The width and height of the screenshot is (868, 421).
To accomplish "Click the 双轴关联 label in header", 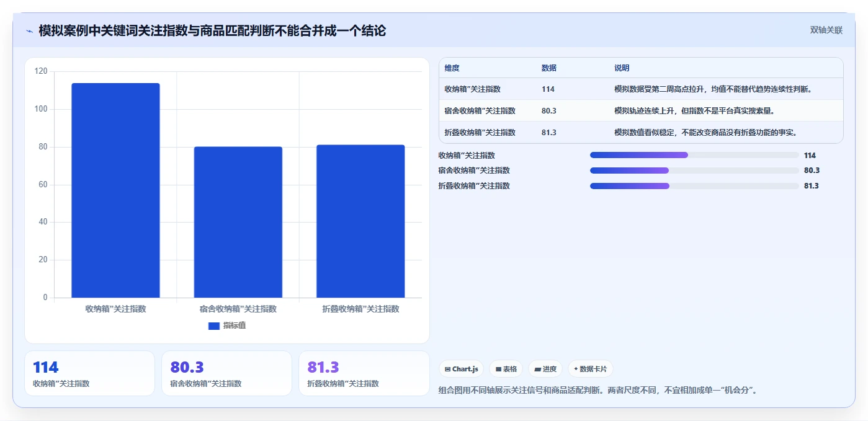I will pos(826,30).
